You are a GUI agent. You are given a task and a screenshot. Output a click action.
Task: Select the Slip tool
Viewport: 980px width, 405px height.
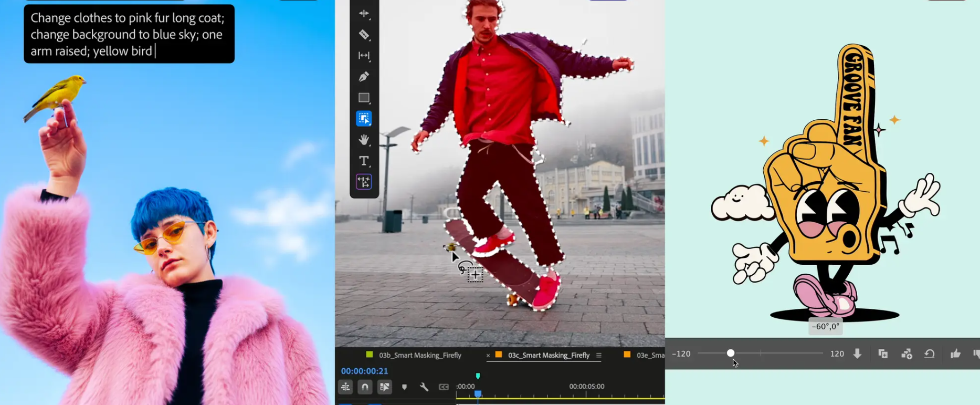364,56
